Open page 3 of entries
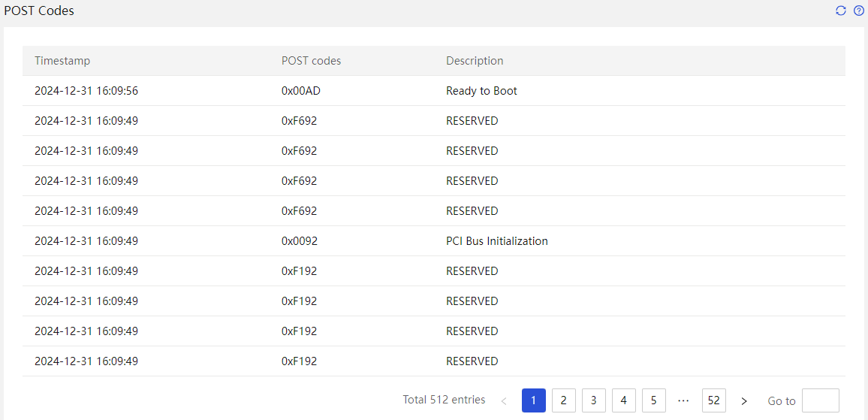 pos(593,400)
